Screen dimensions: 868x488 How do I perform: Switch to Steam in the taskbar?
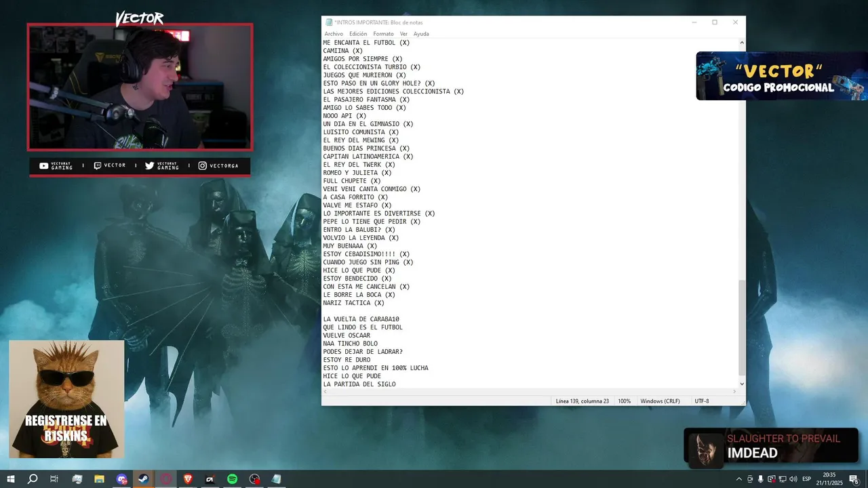coord(144,479)
